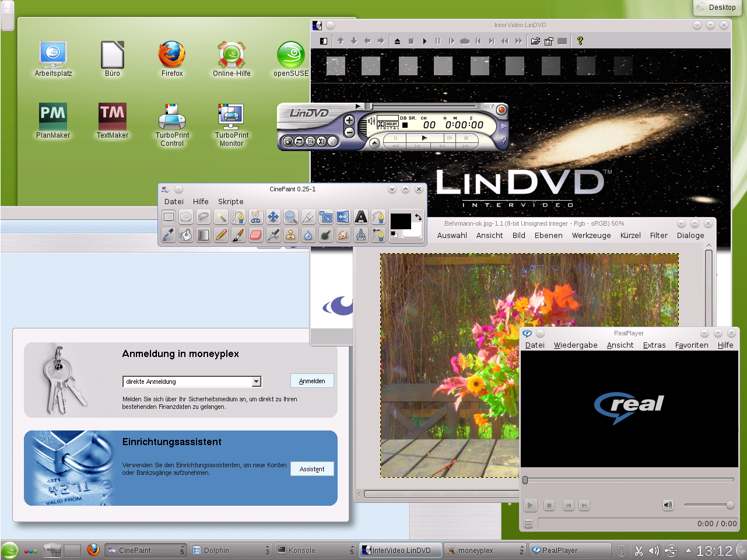Activate the move tool in CinePaint
Viewport: 747px width, 560px height.
click(x=273, y=217)
